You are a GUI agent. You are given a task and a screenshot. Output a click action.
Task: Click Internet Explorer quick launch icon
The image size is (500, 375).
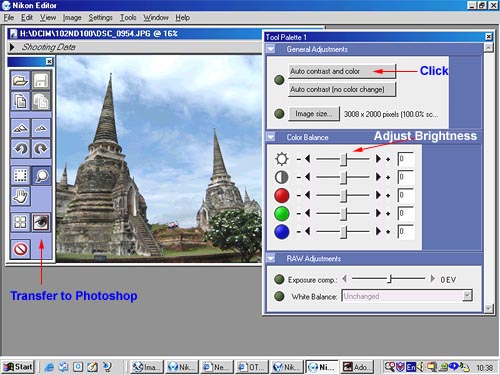49,367
